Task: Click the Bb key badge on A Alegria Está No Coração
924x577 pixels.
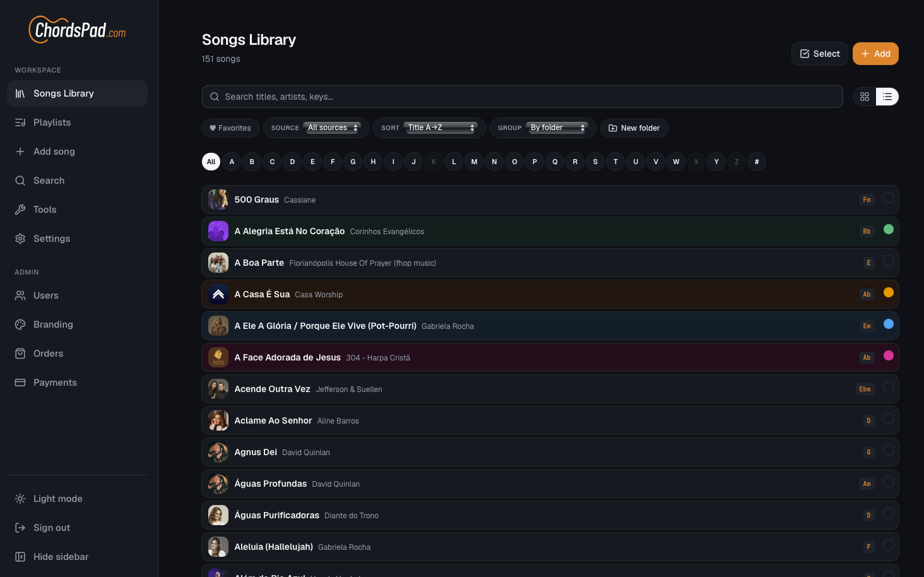Action: pyautogui.click(x=867, y=231)
